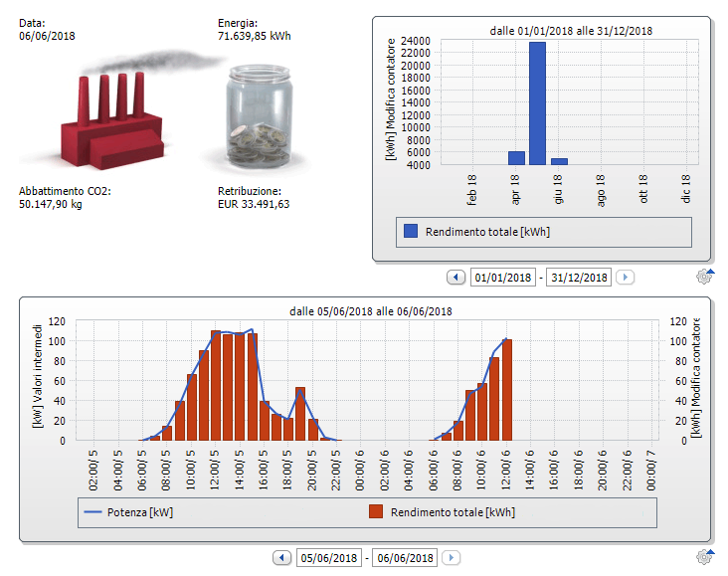The image size is (728, 576).
Task: Click Abbattimento CO2 50.147,90 kg value
Action: (51, 204)
